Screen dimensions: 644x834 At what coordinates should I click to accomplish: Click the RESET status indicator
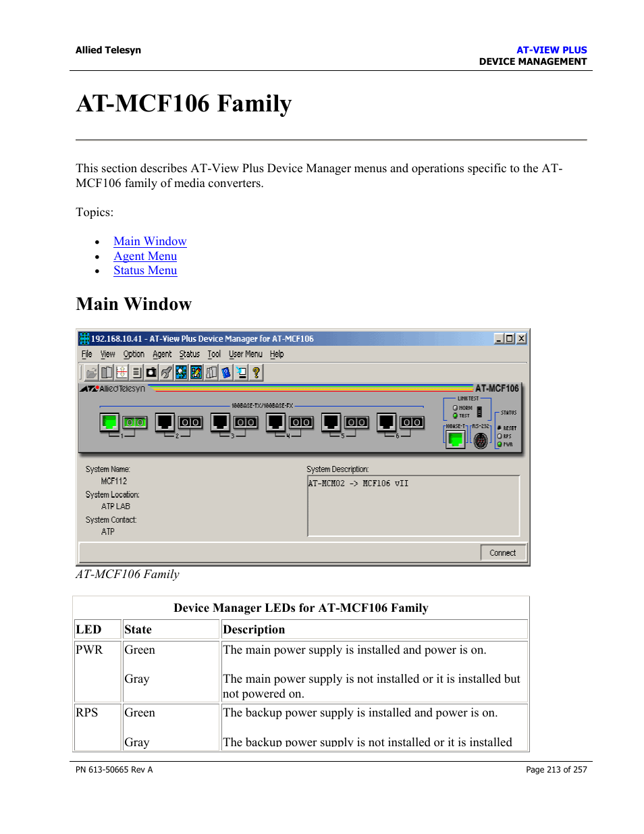500,428
